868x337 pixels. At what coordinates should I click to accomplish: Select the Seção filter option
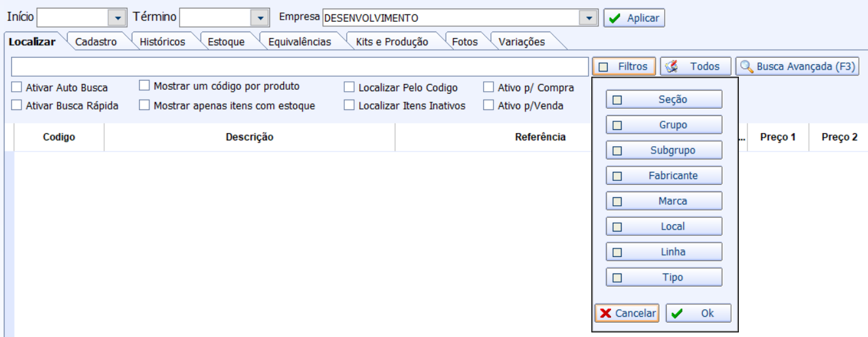click(663, 100)
